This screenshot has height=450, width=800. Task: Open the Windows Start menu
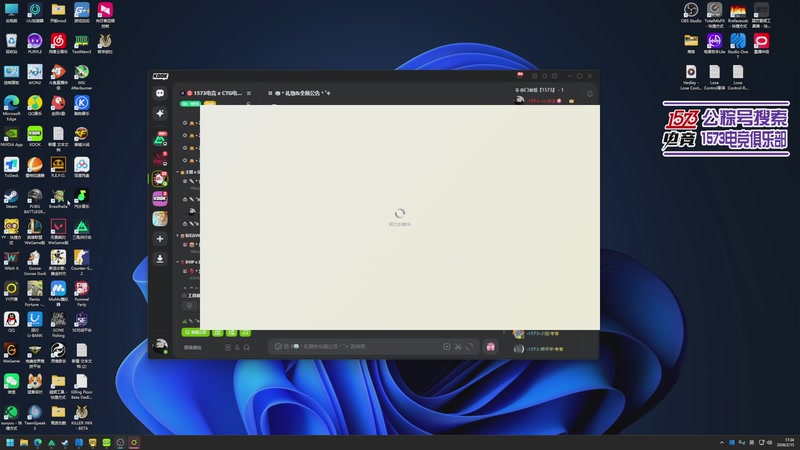(10, 442)
